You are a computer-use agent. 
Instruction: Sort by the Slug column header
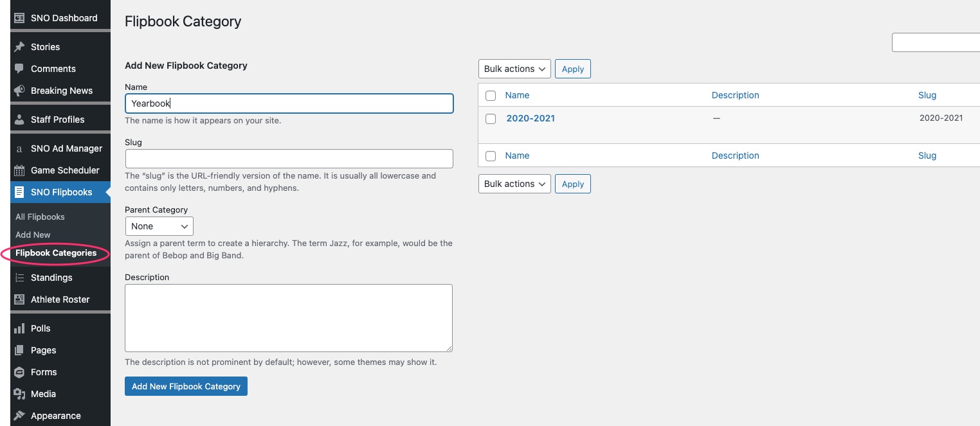tap(927, 95)
